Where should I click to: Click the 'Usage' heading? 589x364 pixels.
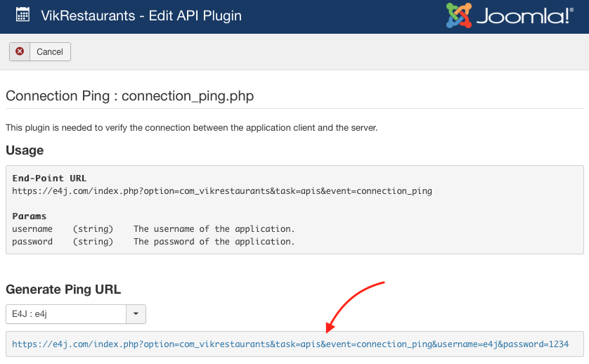click(25, 150)
